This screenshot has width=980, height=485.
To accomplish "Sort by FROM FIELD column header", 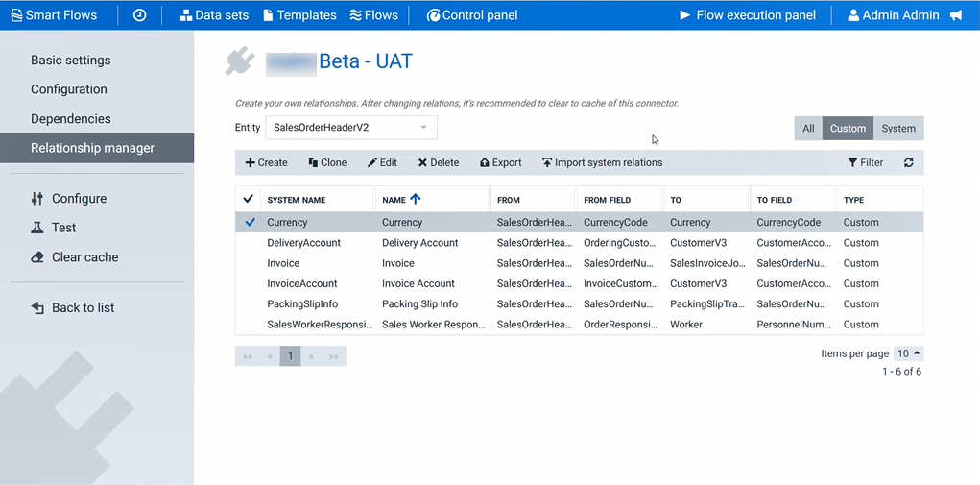I will click(607, 200).
